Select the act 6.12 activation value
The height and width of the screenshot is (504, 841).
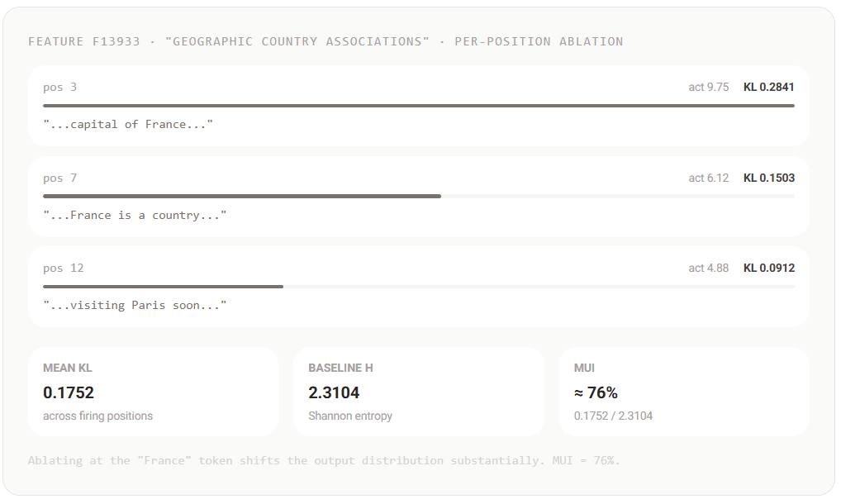click(x=709, y=178)
